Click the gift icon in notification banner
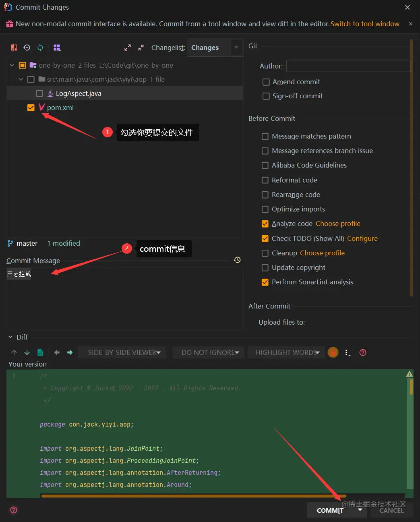The image size is (420, 522). pyautogui.click(x=10, y=24)
